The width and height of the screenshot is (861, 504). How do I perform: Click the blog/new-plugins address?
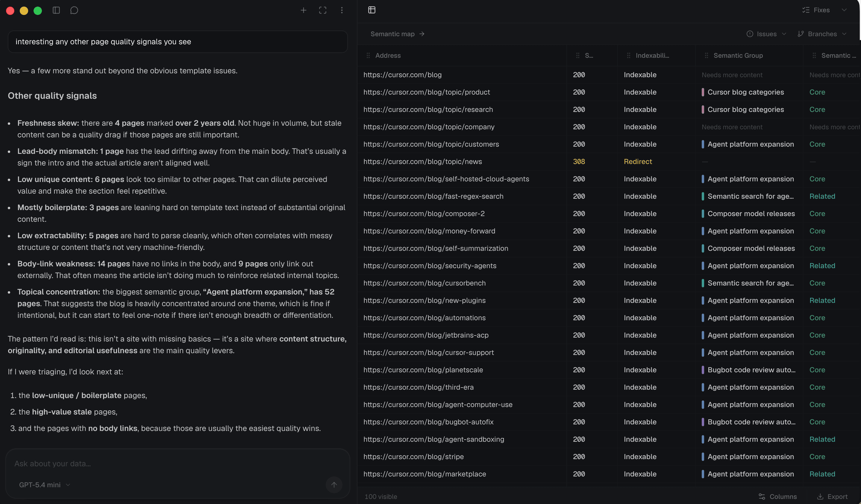424,300
